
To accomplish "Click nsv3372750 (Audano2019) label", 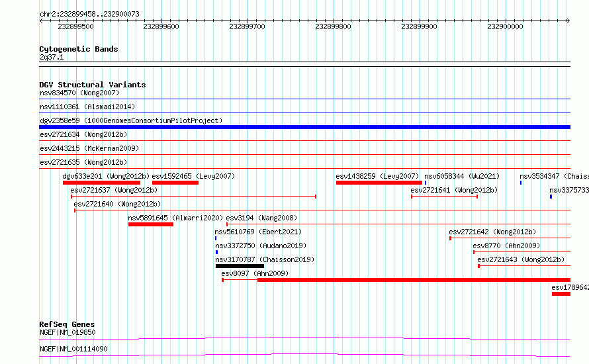I will [261, 246].
